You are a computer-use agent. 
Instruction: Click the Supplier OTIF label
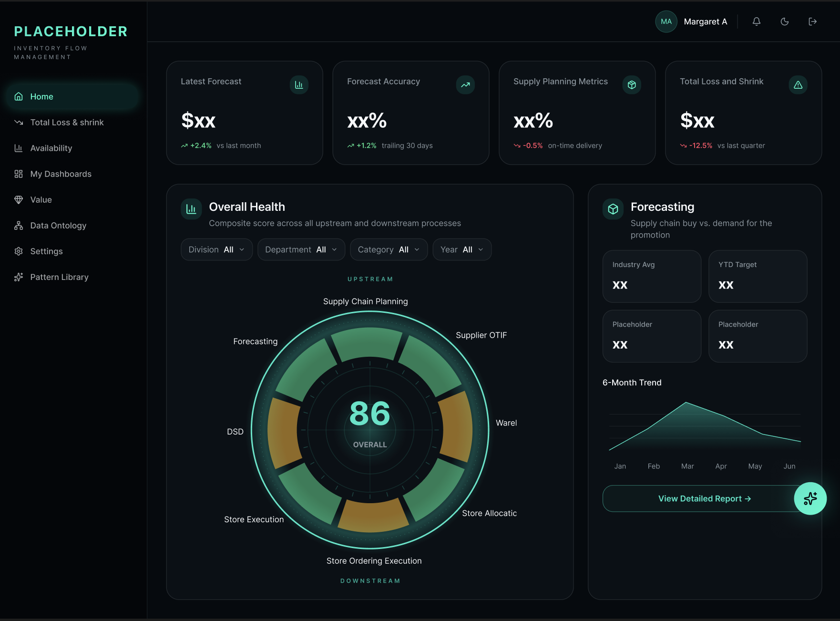(481, 335)
